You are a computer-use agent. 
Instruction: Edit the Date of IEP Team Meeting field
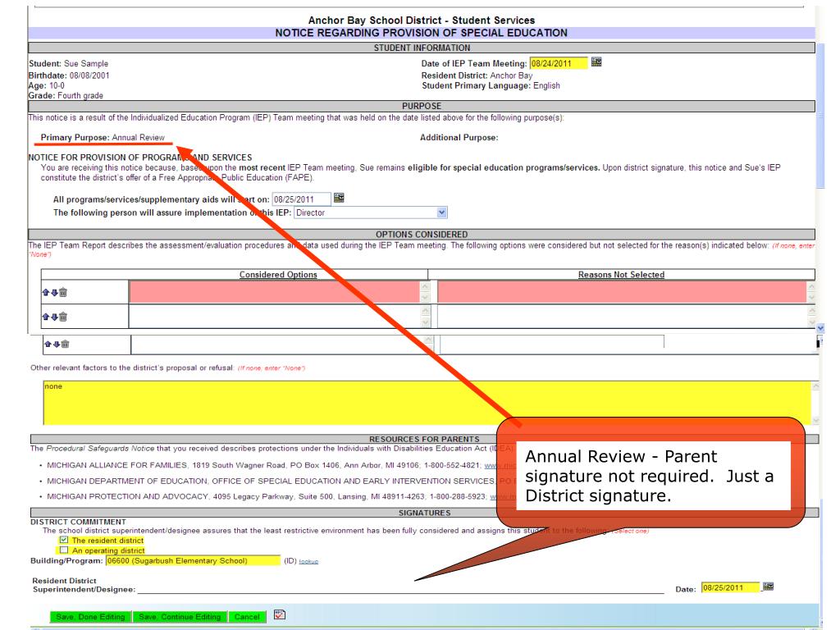558,63
